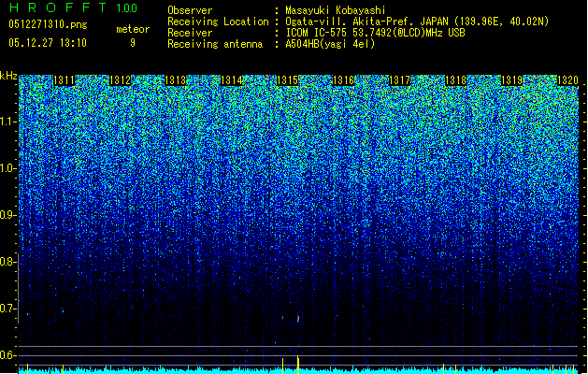
Task: Click the 1314 time marker
Action: pos(232,80)
